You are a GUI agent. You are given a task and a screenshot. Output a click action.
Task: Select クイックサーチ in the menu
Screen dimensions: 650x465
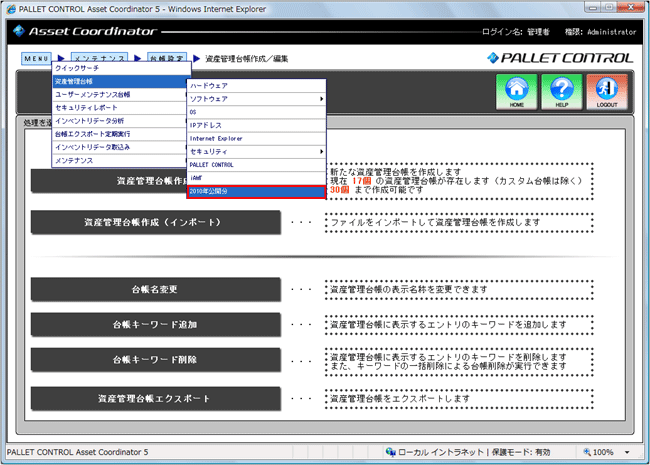pos(121,68)
